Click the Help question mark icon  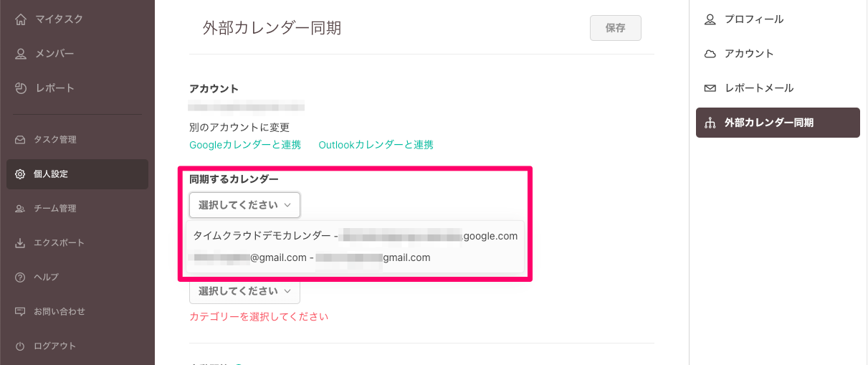click(21, 278)
